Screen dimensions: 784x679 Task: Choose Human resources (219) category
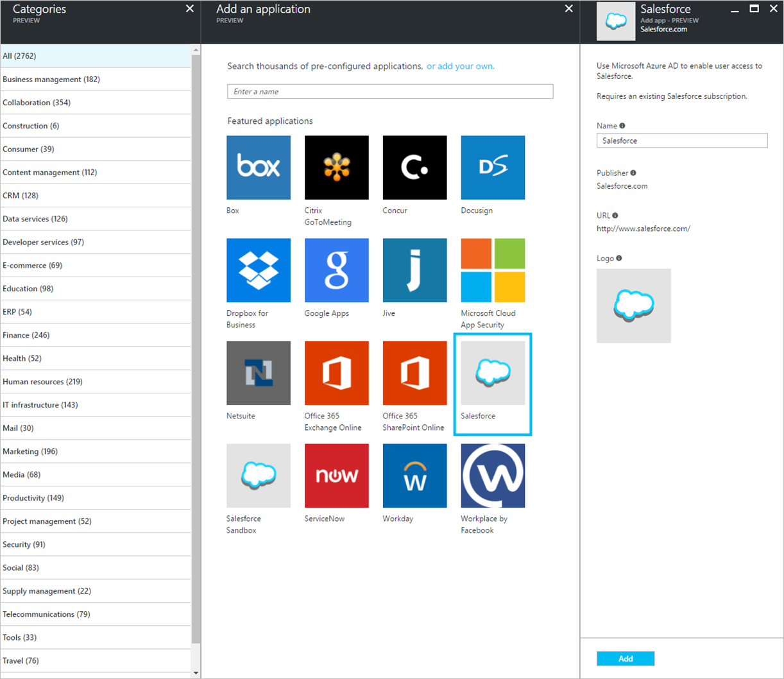coord(96,381)
